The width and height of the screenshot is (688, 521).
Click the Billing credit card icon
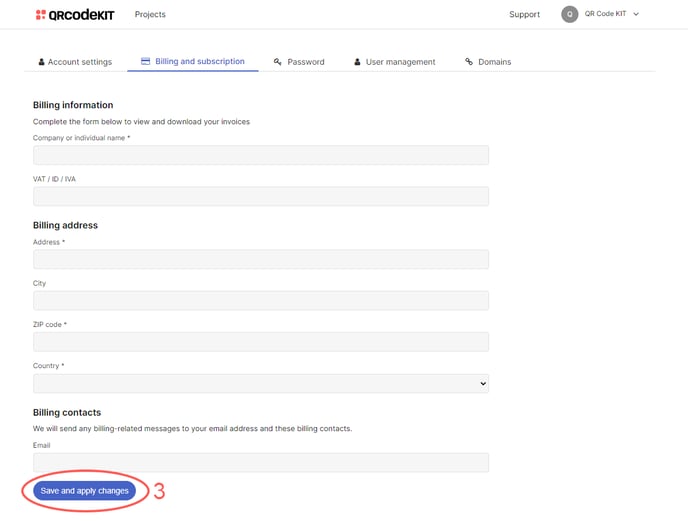tap(145, 61)
